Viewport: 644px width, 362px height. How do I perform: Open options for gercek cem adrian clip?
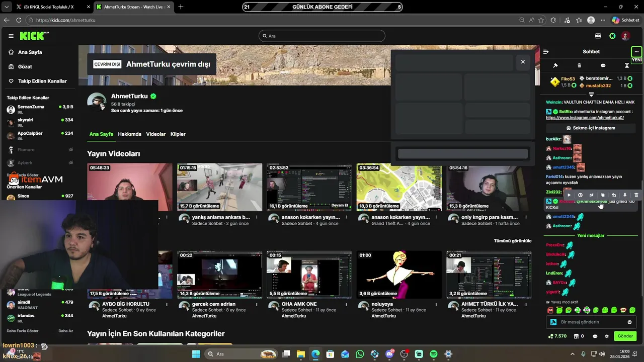[x=257, y=304]
